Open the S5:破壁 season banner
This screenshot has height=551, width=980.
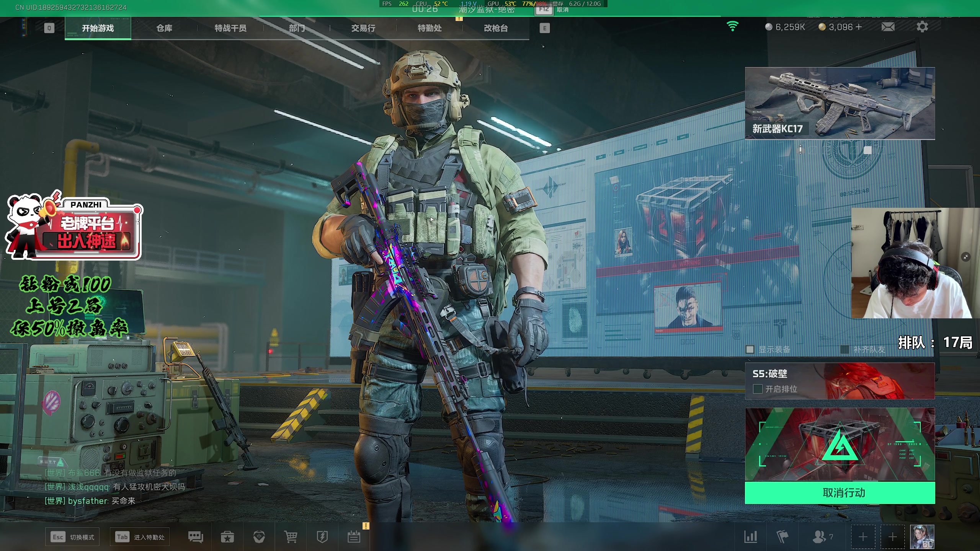840,381
